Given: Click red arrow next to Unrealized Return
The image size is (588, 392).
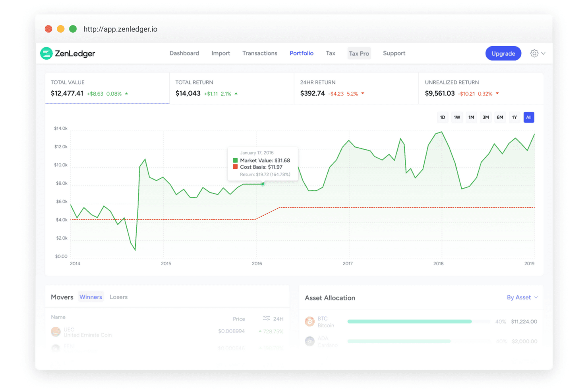Looking at the screenshot, I should click(x=497, y=94).
